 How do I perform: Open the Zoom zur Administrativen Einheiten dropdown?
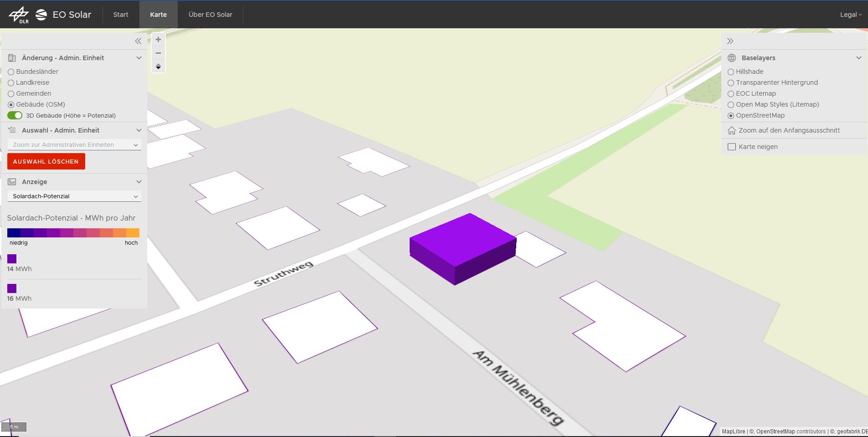74,145
